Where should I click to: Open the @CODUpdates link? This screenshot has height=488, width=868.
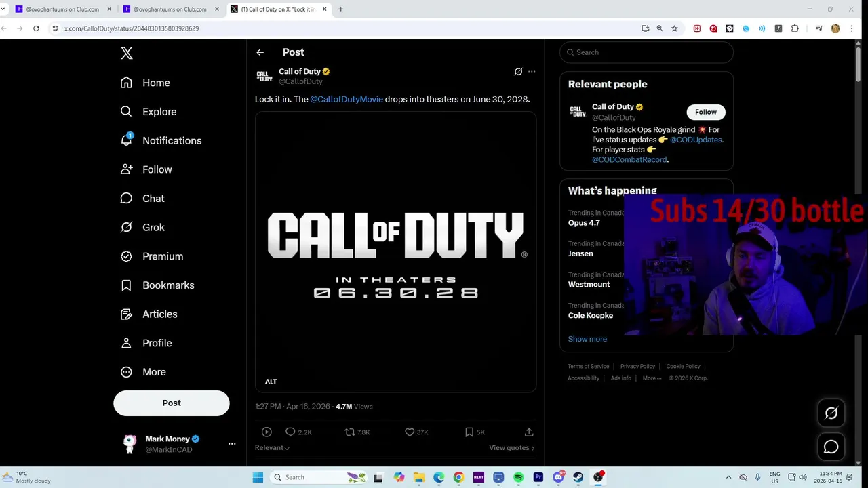(x=696, y=140)
